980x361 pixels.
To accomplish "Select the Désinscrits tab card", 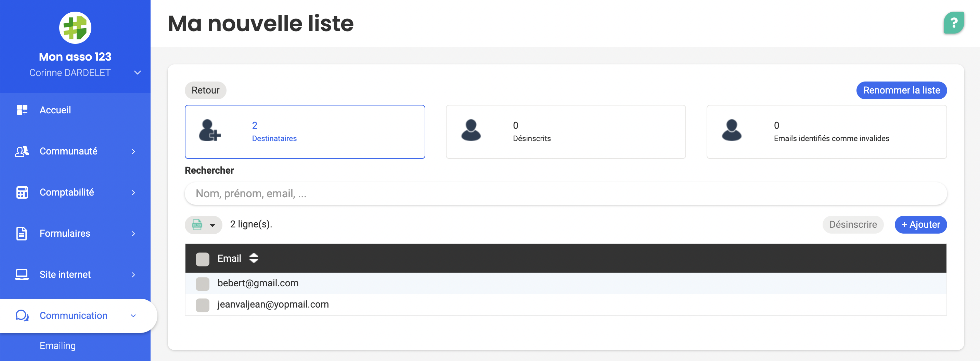I will (566, 132).
